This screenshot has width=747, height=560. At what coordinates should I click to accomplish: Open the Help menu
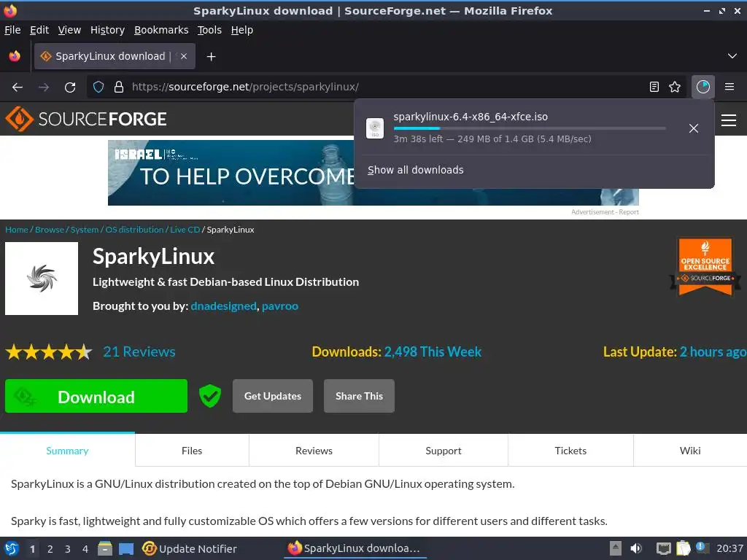click(x=242, y=30)
